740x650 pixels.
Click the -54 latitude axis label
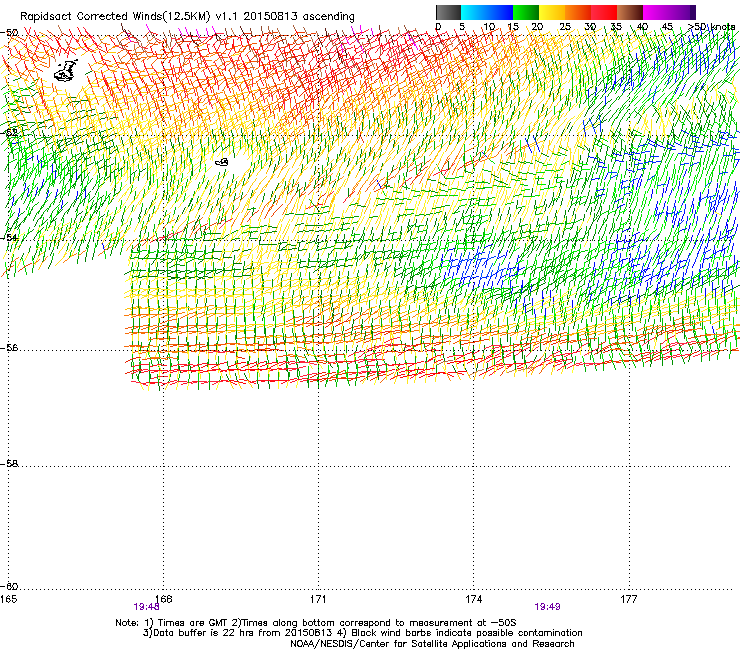(x=9, y=237)
